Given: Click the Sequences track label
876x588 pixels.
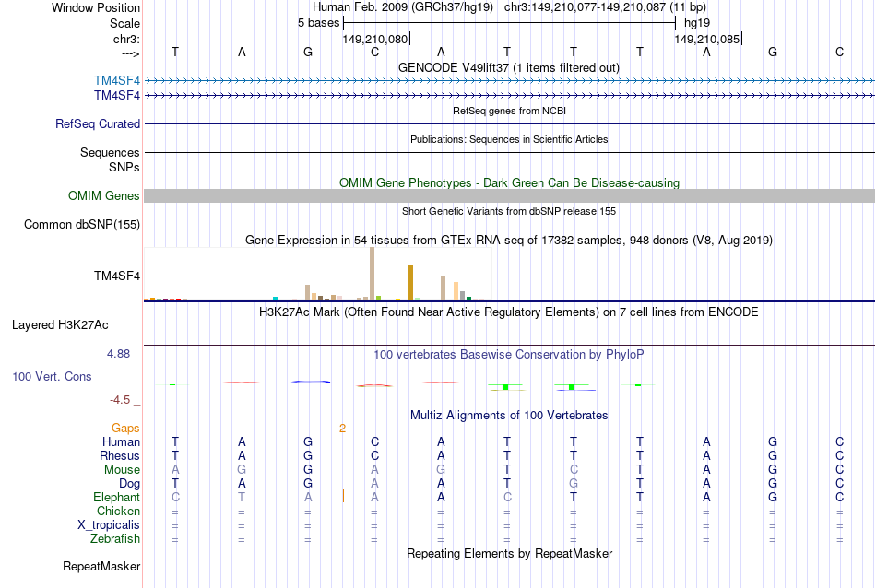Looking at the screenshot, I should tap(110, 152).
